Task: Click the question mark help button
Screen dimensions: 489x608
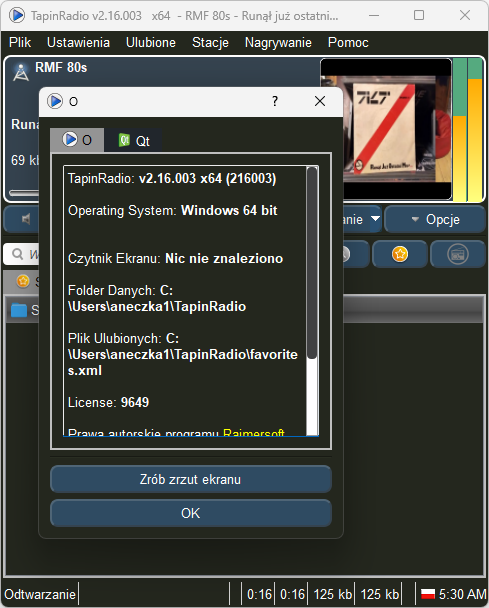Action: pyautogui.click(x=275, y=101)
